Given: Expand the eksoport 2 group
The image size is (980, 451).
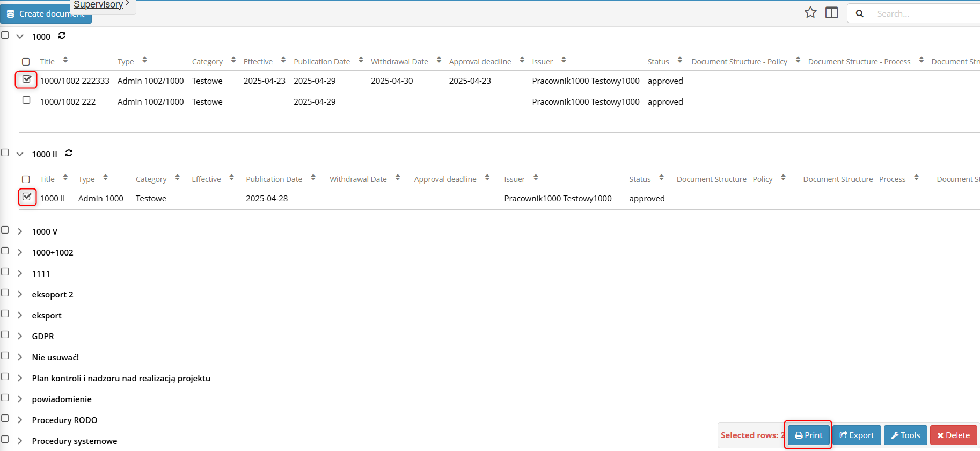Looking at the screenshot, I should tap(20, 294).
